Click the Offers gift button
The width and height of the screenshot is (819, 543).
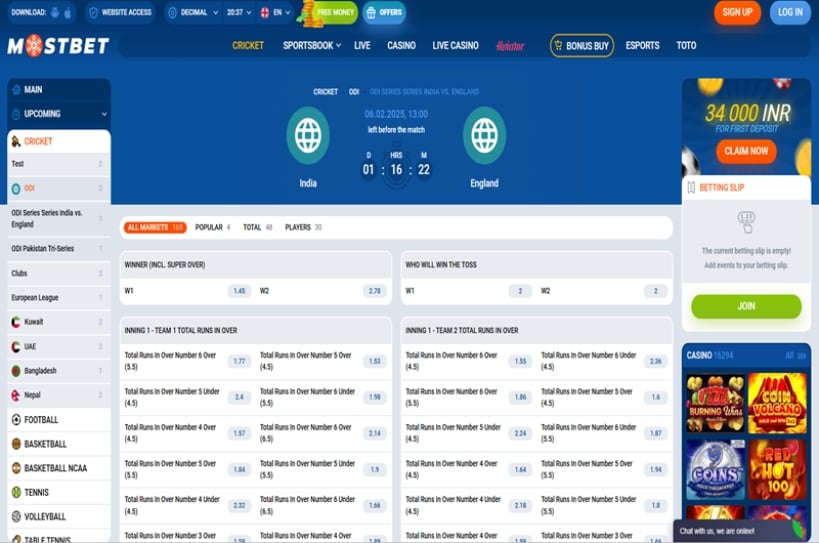[384, 13]
